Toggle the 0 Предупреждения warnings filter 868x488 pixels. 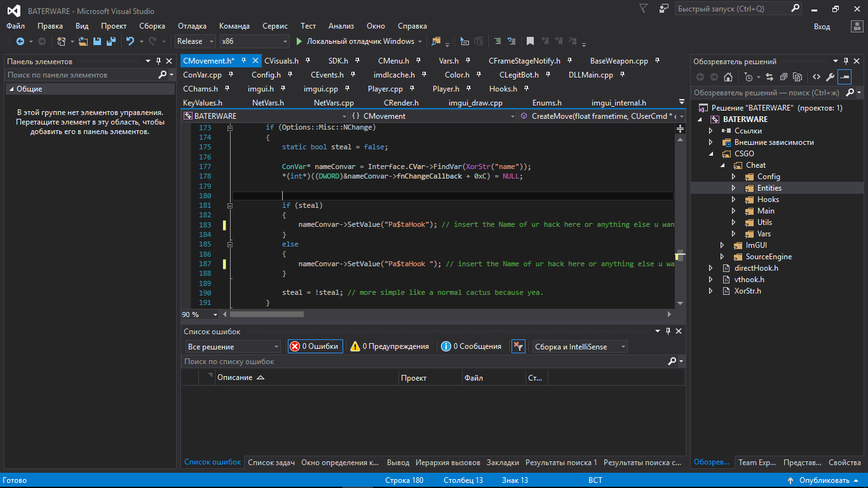tap(390, 346)
